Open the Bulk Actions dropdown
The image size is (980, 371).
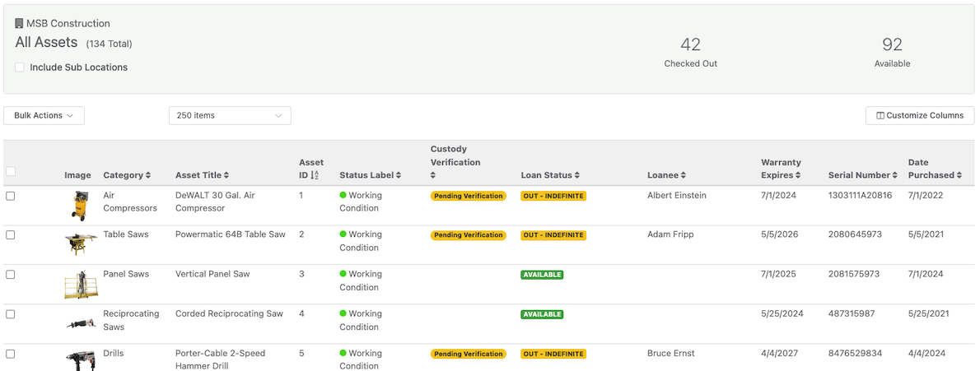point(44,115)
